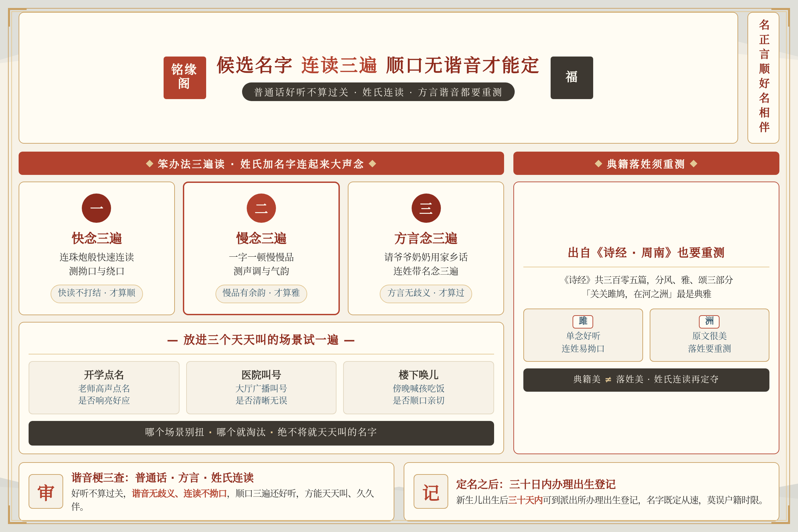Click the circled 二 step number
The width and height of the screenshot is (798, 532).
coord(261,208)
